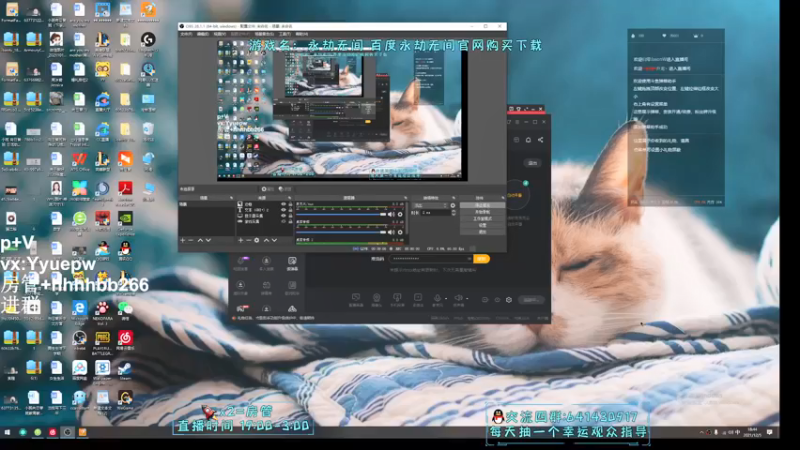Mute second audio mixer channel speaker
Viewport: 800px width, 450px height.
tap(391, 232)
